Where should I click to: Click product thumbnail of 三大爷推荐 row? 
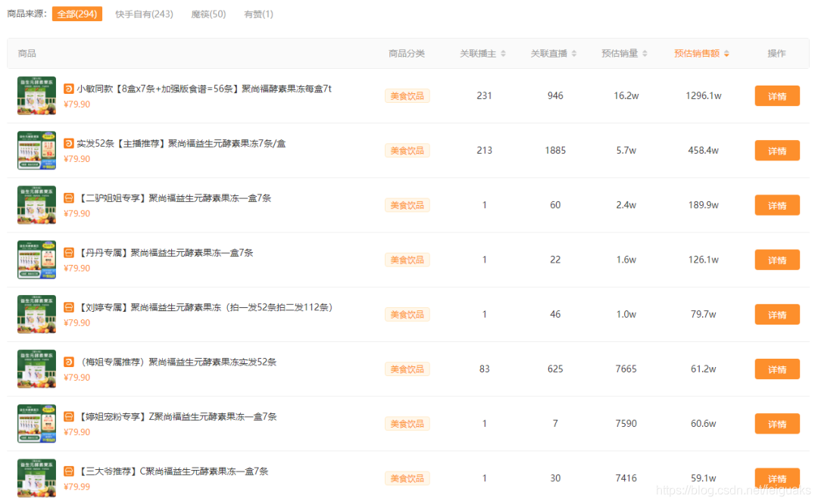coord(36,478)
